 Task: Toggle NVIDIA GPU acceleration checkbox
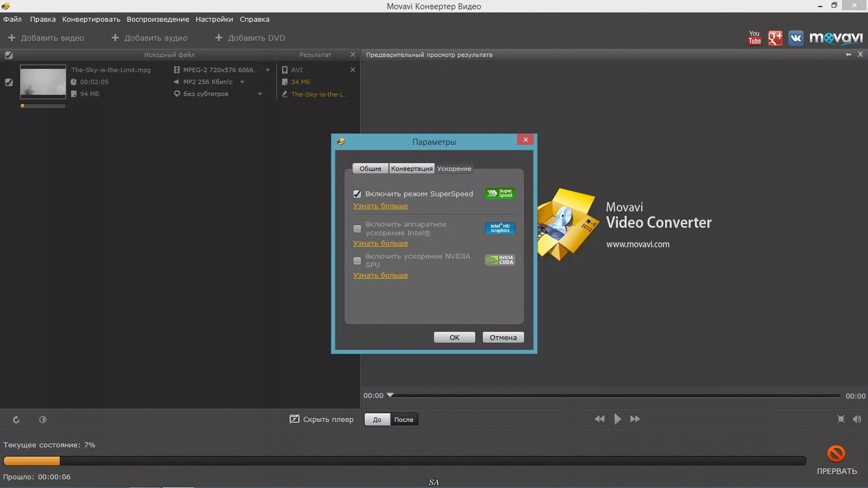tap(357, 261)
